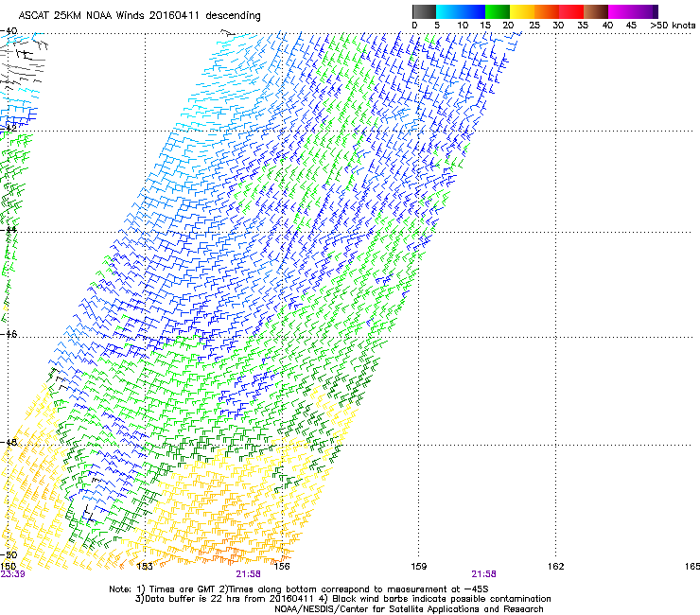Click the note 'Times are GMT' line
The height and width of the screenshot is (615, 700).
(x=299, y=589)
